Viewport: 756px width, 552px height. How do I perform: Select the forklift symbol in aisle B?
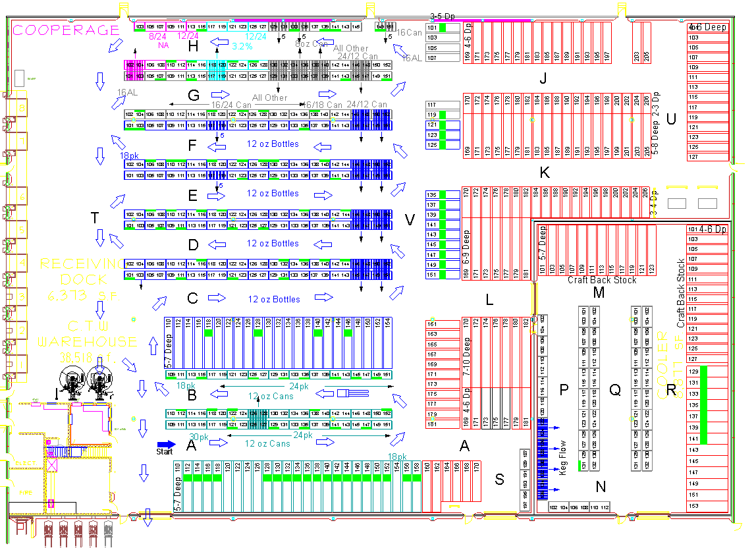(x=352, y=393)
